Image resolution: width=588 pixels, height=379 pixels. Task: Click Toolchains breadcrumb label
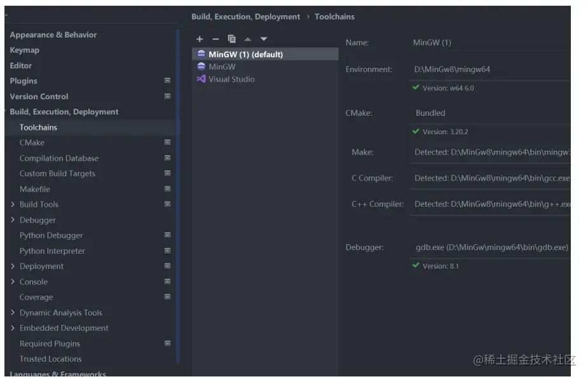click(x=334, y=17)
